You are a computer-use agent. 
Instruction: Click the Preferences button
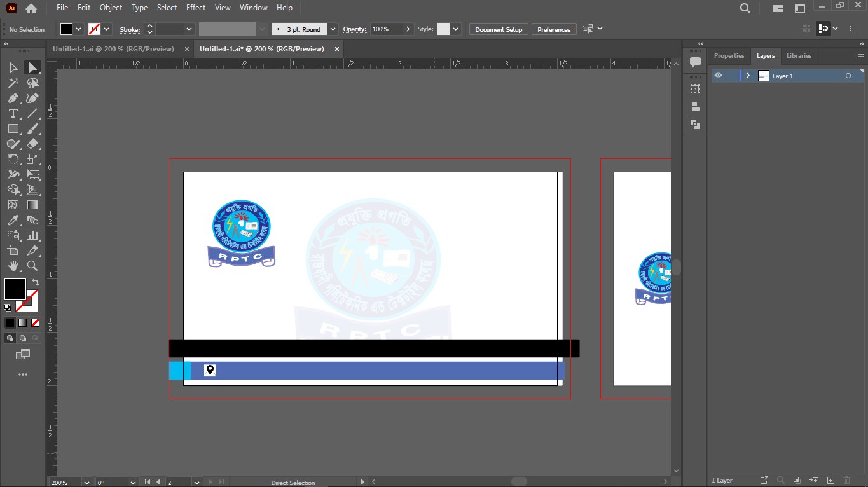point(554,29)
